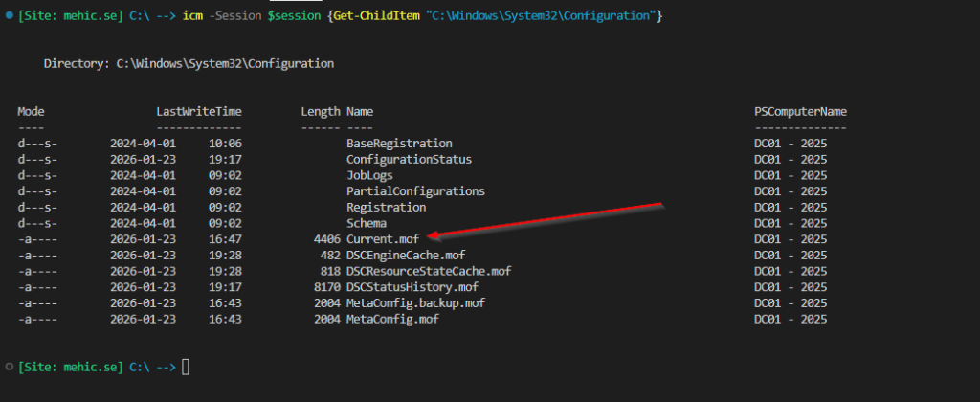Click the LastWriteTime column header
The height and width of the screenshot is (402, 980).
click(x=198, y=111)
